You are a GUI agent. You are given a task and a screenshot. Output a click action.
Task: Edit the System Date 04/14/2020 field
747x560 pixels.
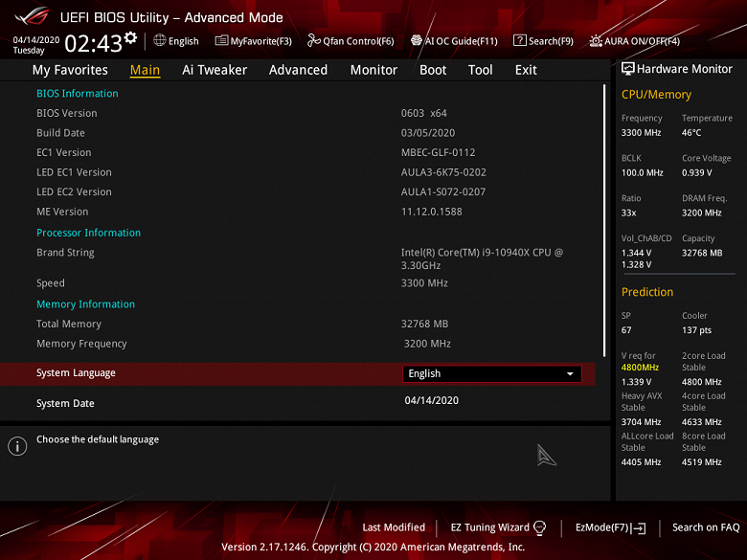coord(432,400)
